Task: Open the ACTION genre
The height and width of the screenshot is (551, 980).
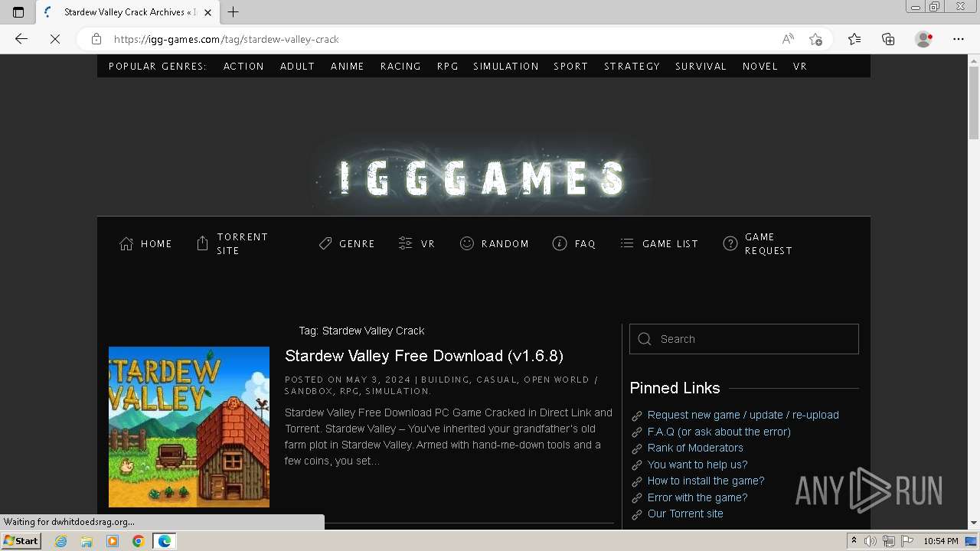Action: tap(243, 67)
